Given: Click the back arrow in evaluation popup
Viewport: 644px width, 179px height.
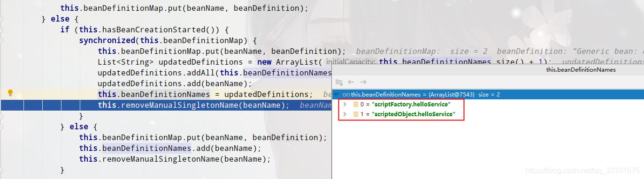Looking at the screenshot, I should [x=351, y=82].
